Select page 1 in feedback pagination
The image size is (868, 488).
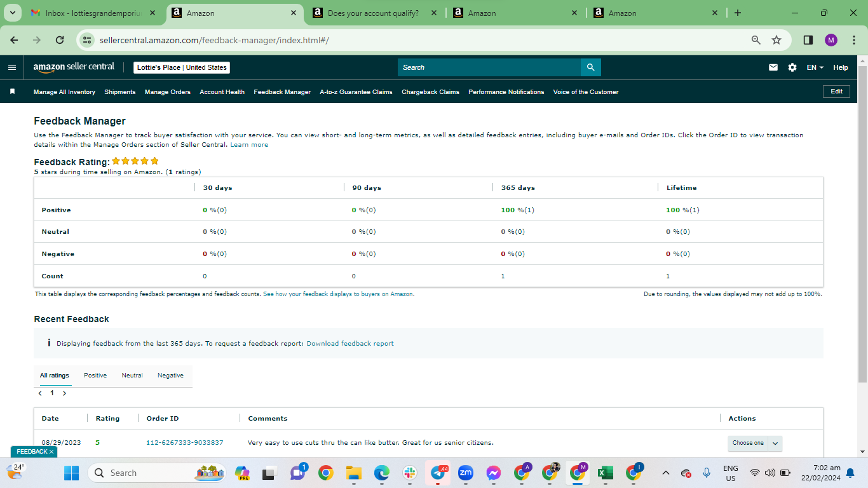pos(52,393)
